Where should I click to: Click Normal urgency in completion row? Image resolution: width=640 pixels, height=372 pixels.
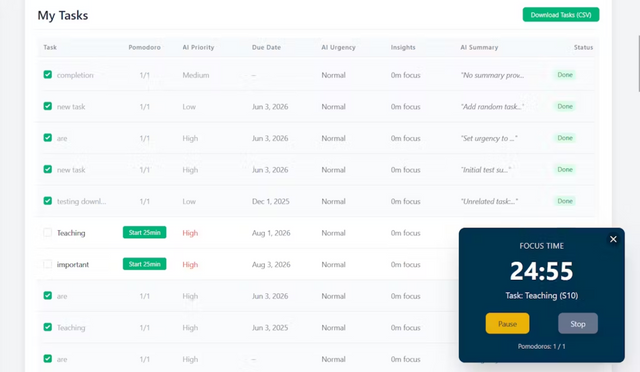[333, 75]
